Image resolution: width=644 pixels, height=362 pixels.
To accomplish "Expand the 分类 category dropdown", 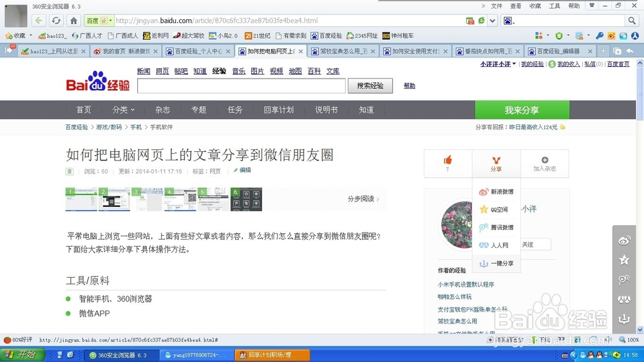I will tap(123, 110).
